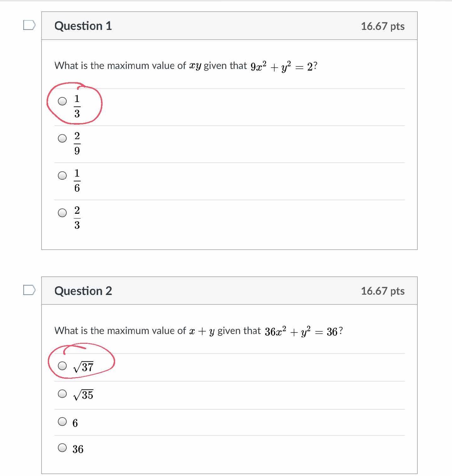452x476 pixels.
Task: Click Question 2 points value 16.67 pts
Action: coord(382,291)
